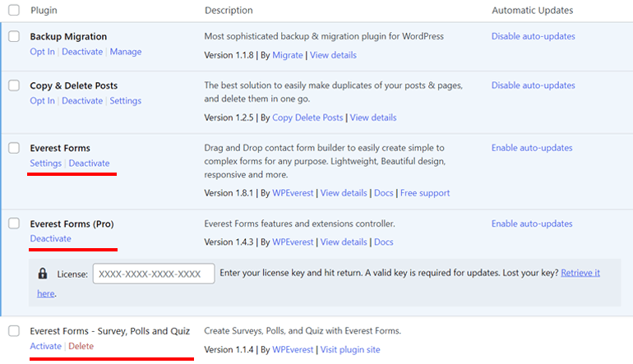Click the Automatic Updates column header
633x364 pixels.
point(532,11)
